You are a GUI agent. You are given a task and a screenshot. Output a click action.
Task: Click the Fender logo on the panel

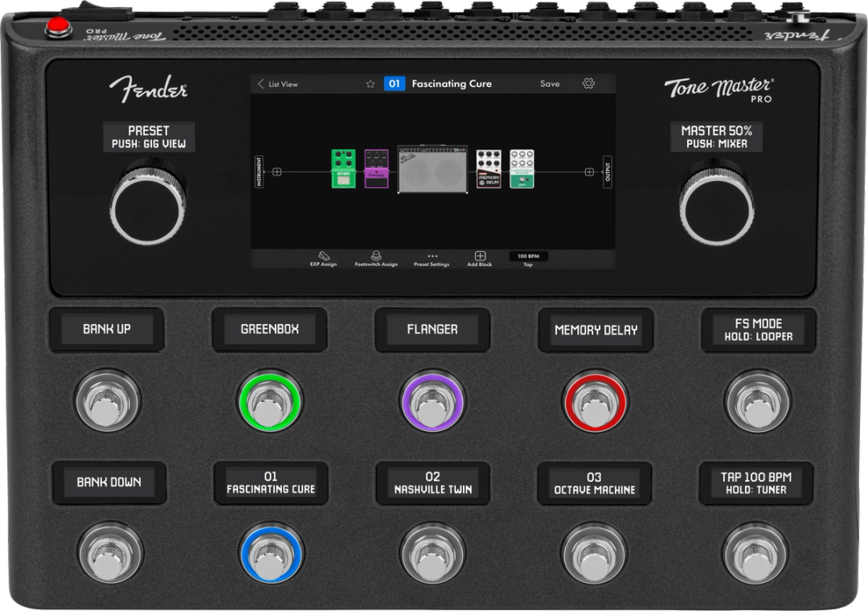[149, 88]
